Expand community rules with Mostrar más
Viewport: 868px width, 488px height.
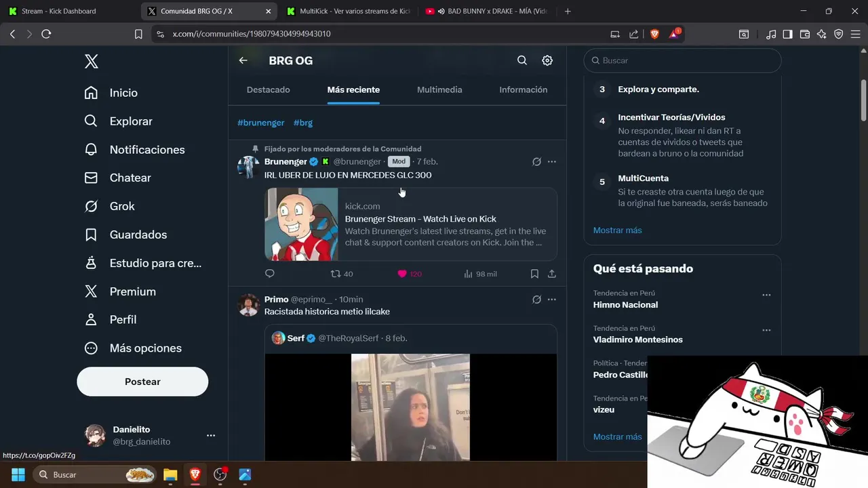(x=618, y=230)
